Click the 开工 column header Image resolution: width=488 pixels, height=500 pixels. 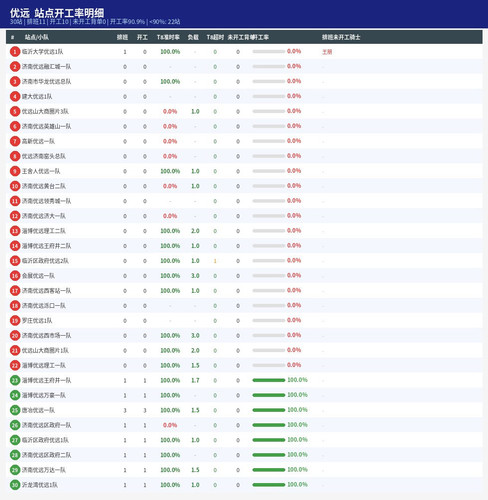[142, 37]
